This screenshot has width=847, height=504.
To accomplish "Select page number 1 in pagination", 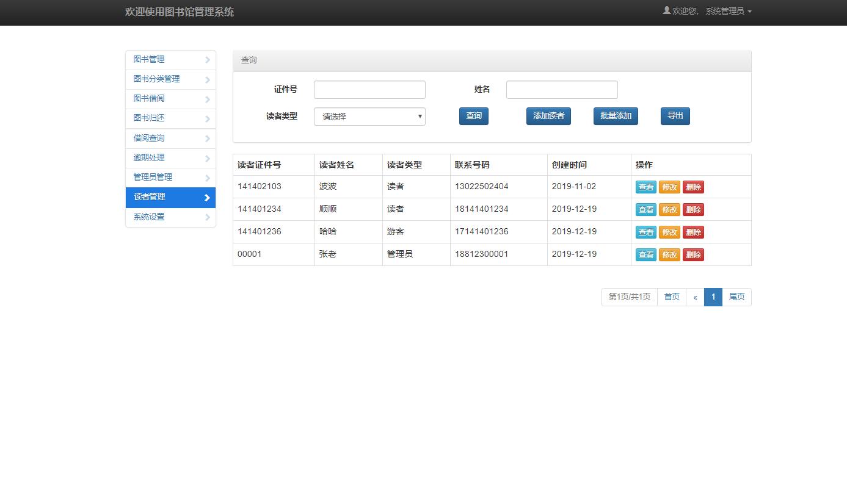I will (713, 297).
